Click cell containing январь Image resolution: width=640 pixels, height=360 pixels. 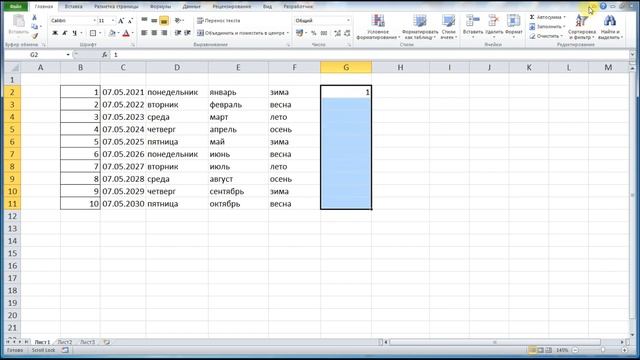238,92
